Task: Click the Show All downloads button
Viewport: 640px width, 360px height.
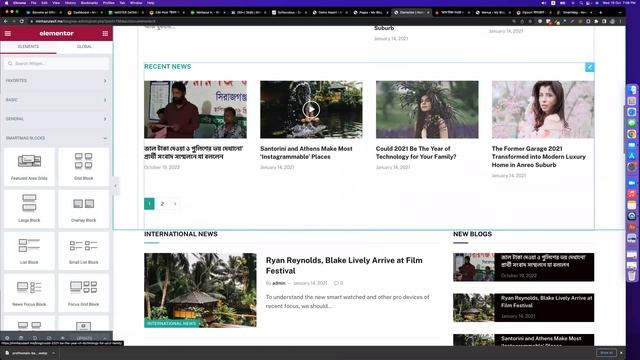Action: coord(606,353)
